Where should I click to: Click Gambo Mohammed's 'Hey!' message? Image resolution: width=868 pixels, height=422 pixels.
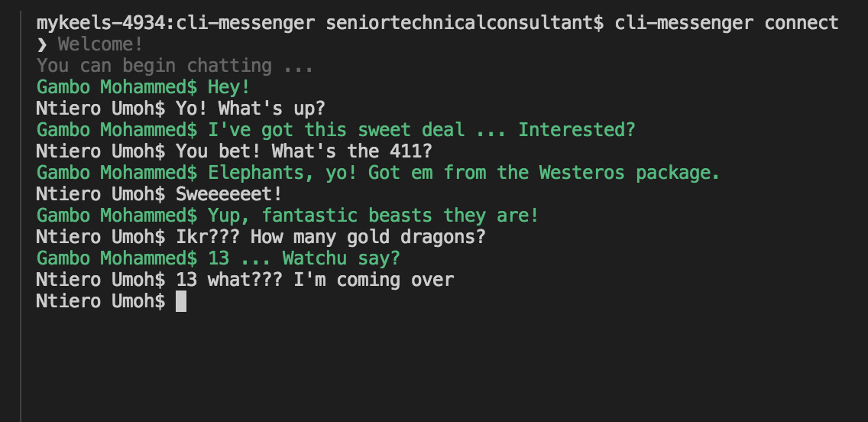click(x=228, y=87)
